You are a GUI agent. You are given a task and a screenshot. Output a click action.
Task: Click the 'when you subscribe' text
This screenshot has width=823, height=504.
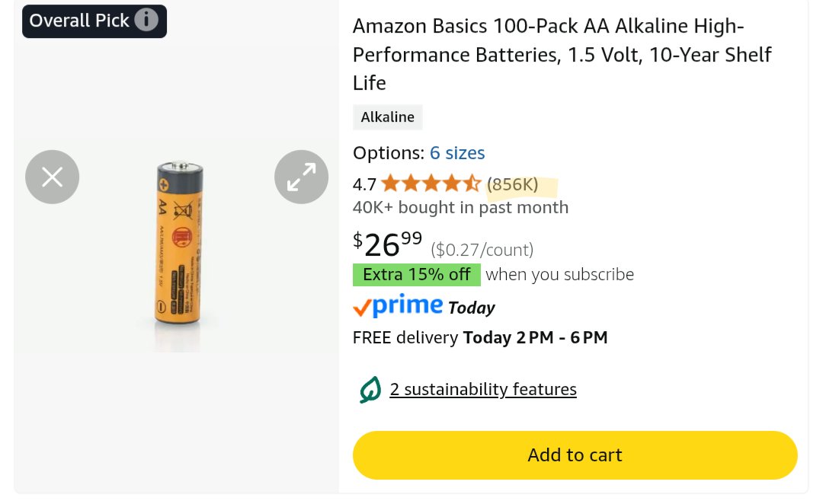pyautogui.click(x=559, y=275)
